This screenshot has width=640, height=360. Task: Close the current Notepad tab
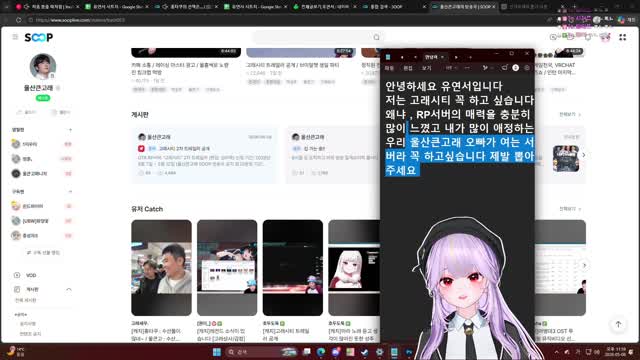tap(442, 57)
